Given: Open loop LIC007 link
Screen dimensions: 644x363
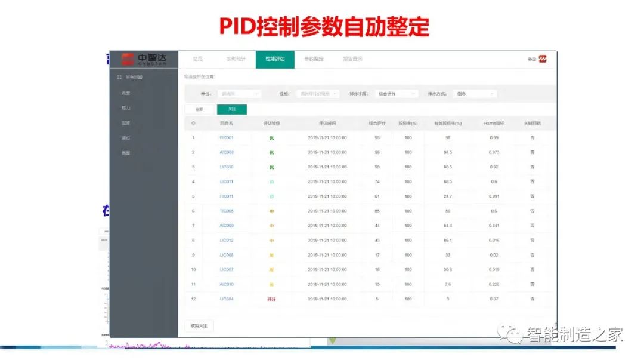Looking at the screenshot, I should (x=227, y=270).
